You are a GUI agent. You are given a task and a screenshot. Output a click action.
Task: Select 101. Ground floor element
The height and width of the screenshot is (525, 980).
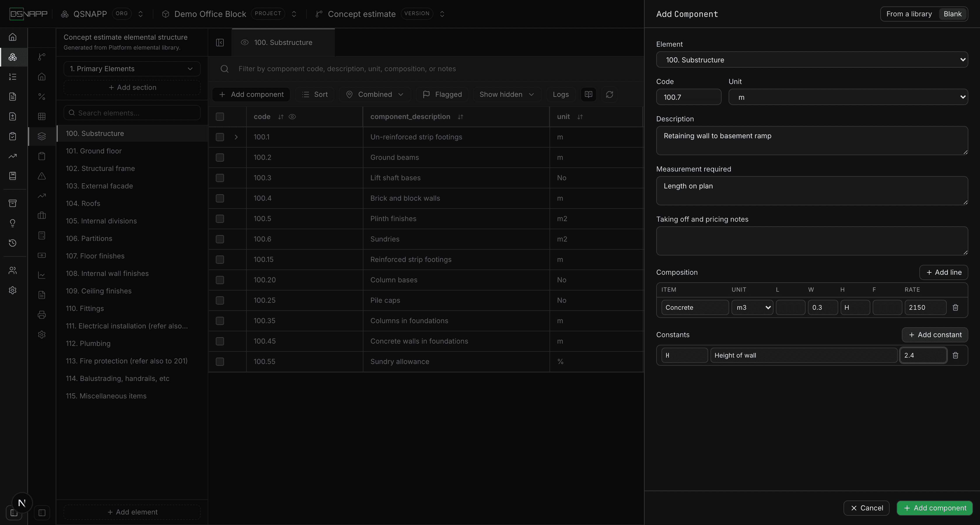pyautogui.click(x=132, y=151)
